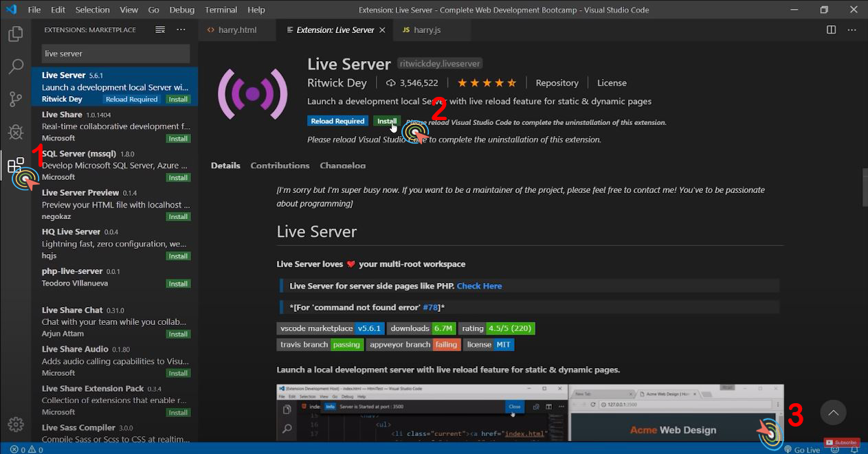Open the Debug view in activity bar
The height and width of the screenshot is (454, 868).
click(x=15, y=132)
